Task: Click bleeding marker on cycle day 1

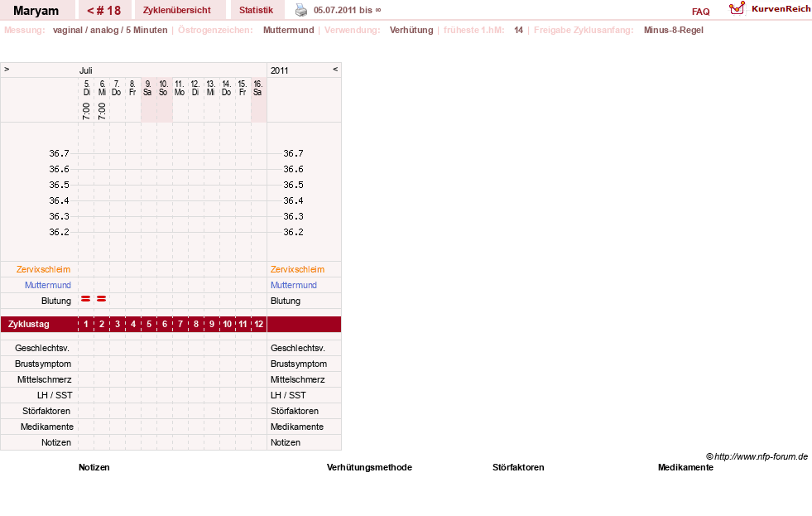Action: (x=86, y=299)
